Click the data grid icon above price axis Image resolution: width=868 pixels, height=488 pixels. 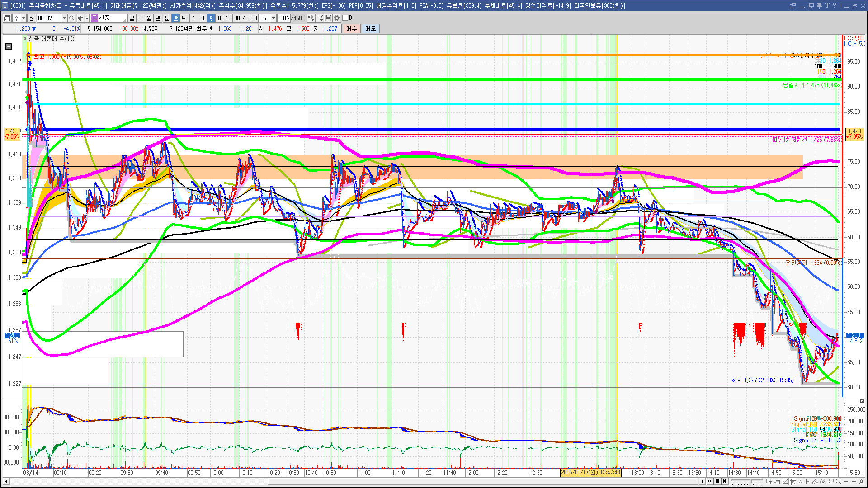[9, 46]
